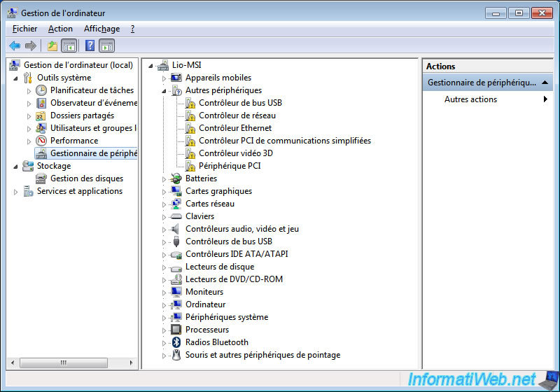Expand Contrôleurs IDE ATA/ATAPI node
This screenshot has width=560, height=392.
(x=164, y=255)
